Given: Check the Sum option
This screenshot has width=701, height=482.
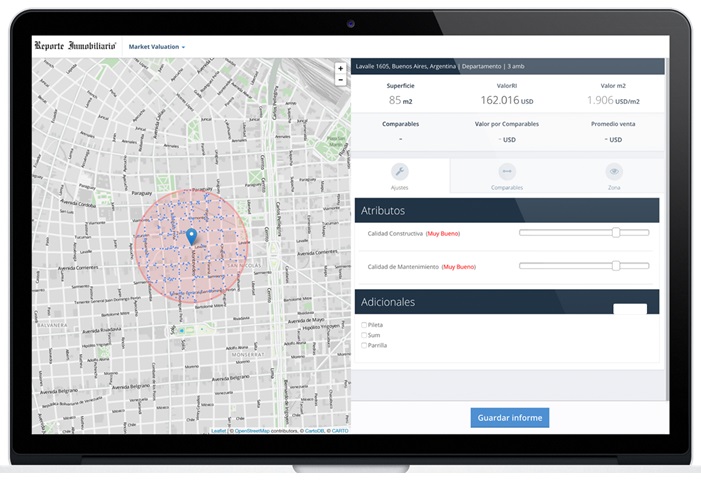Looking at the screenshot, I should tap(363, 335).
